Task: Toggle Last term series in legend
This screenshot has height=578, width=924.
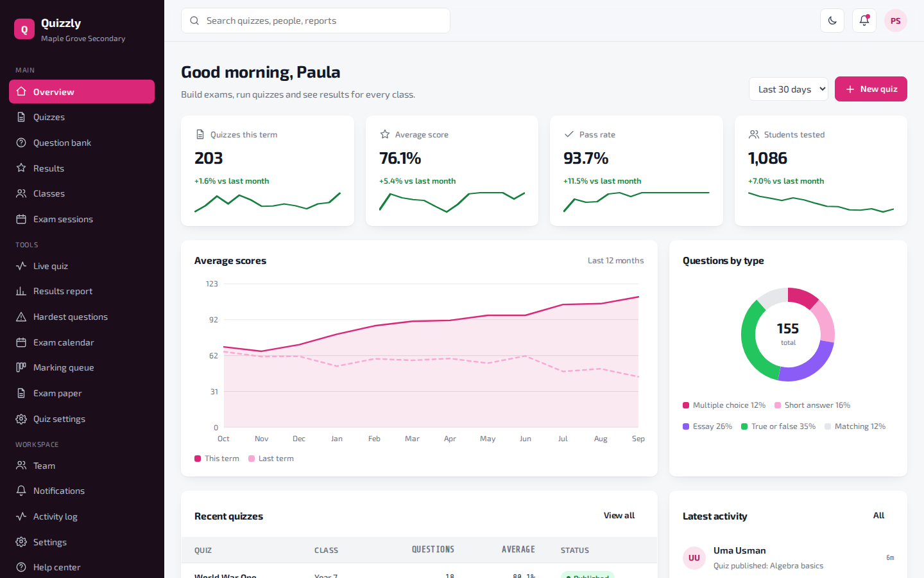Action: pos(271,459)
